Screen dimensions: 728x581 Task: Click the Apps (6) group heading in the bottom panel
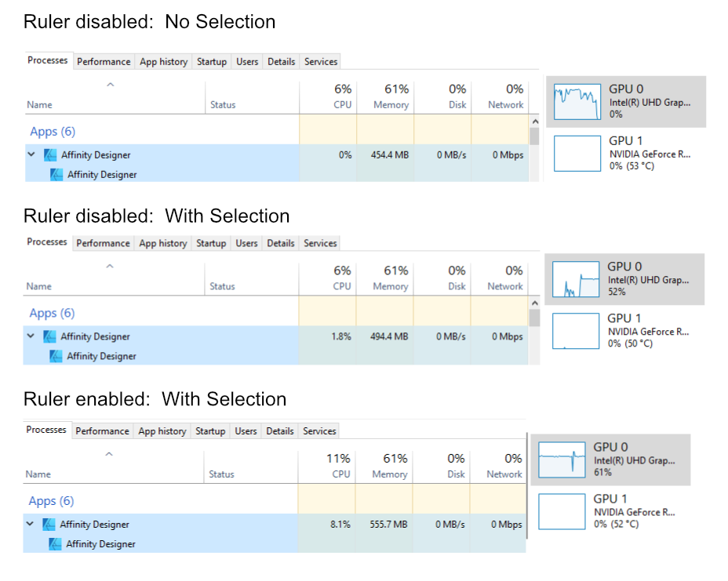point(51,501)
